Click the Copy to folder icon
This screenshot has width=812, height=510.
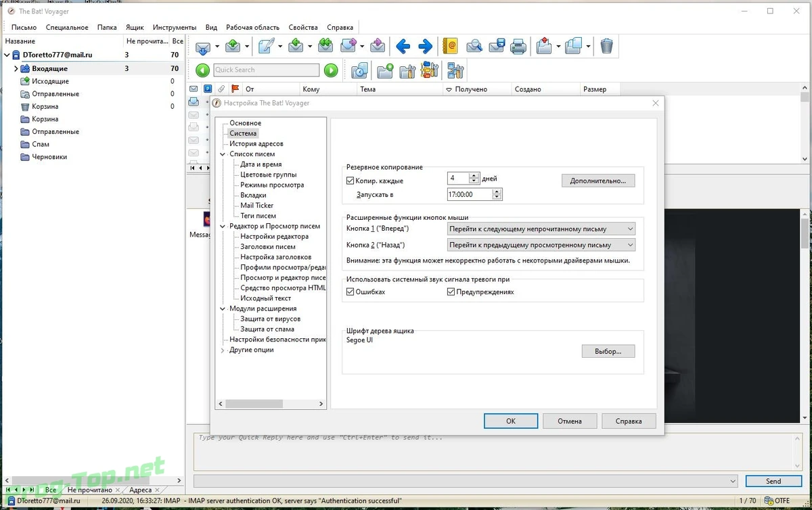click(573, 46)
